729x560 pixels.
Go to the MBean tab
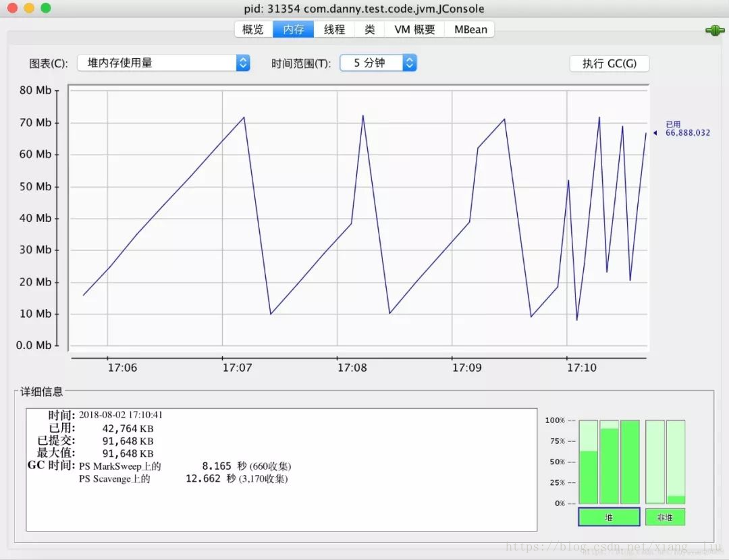tap(470, 29)
